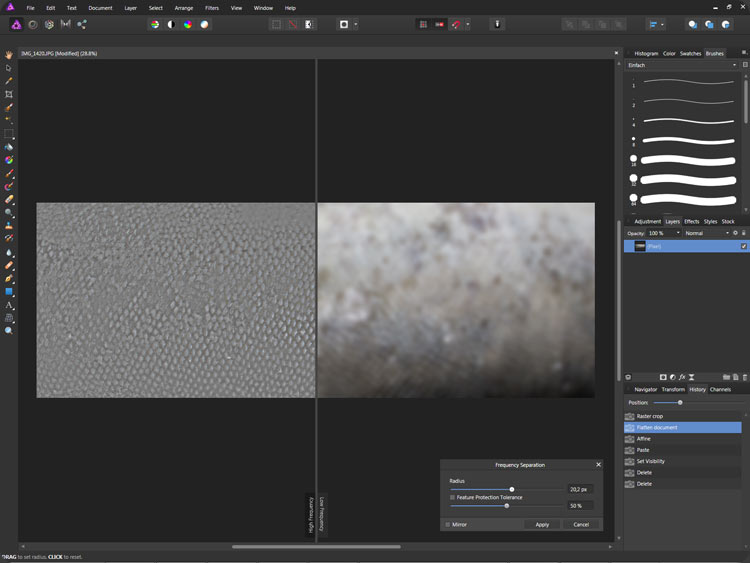
Task: Click the Invert Selection toolbar icon
Action: tap(309, 24)
